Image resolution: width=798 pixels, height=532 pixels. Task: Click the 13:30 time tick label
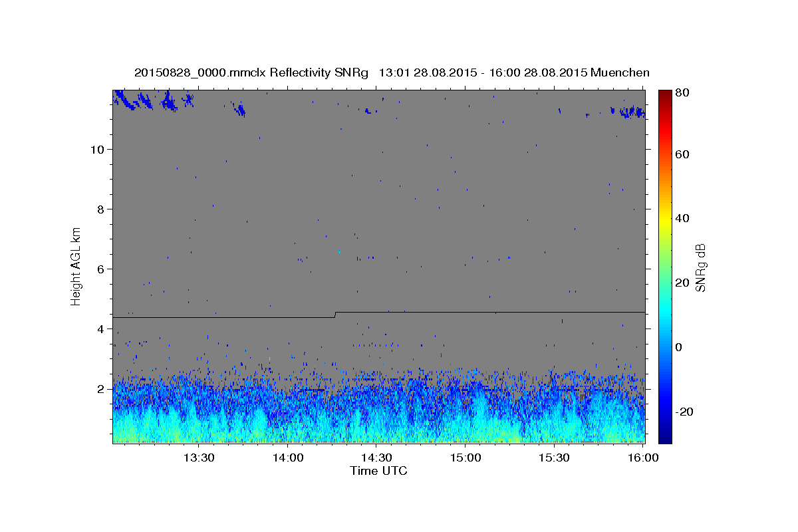(x=199, y=458)
